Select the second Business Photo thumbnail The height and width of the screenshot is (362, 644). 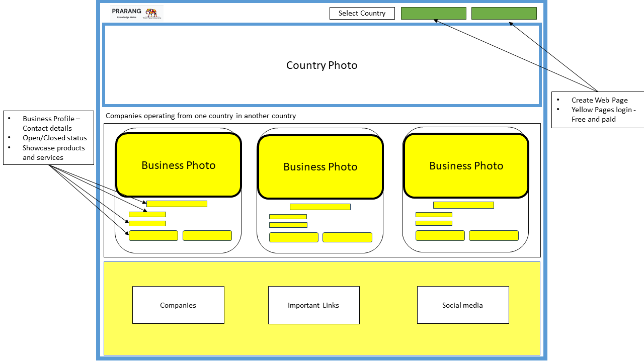click(x=320, y=166)
